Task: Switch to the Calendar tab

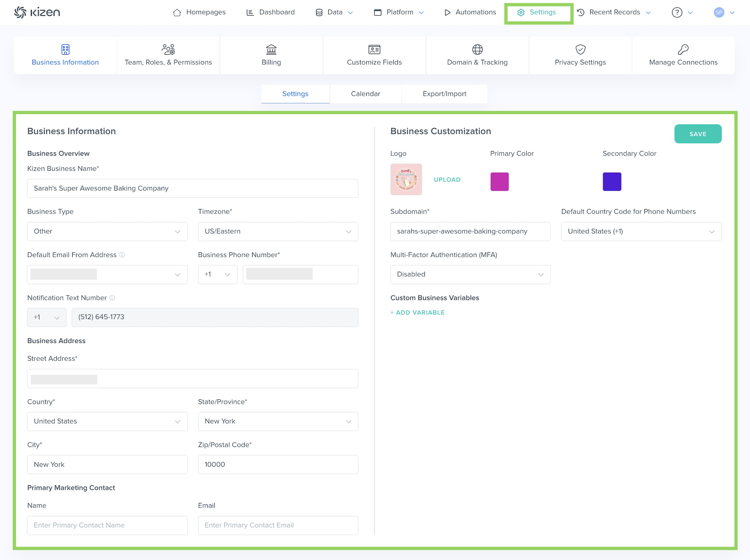Action: (x=365, y=94)
